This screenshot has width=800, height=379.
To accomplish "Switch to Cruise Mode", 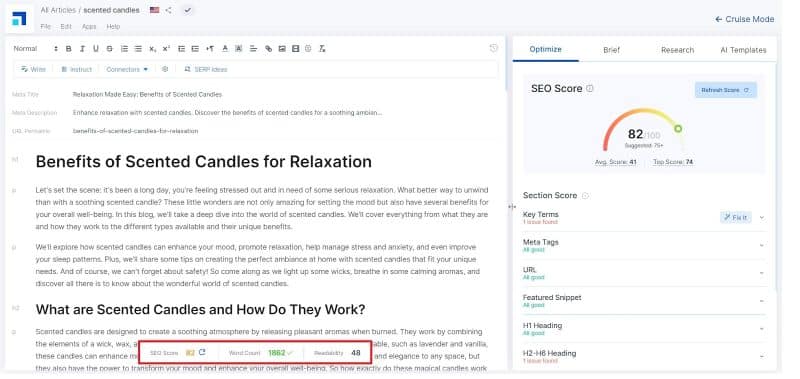I will coord(744,19).
